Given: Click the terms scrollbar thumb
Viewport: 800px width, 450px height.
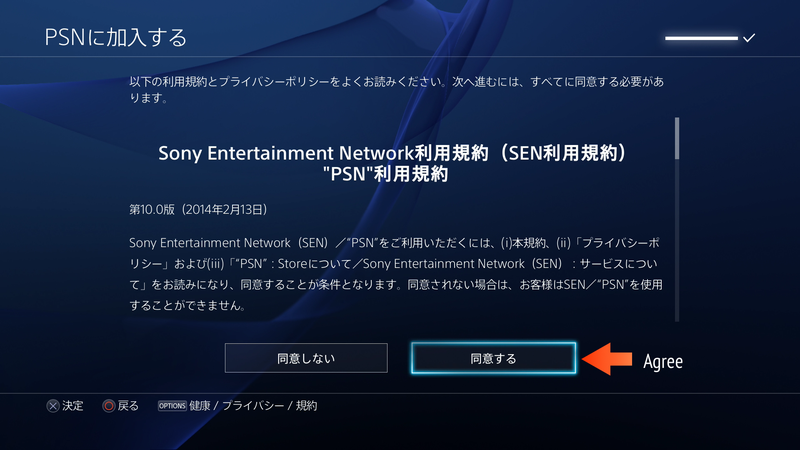Looking at the screenshot, I should [x=677, y=138].
